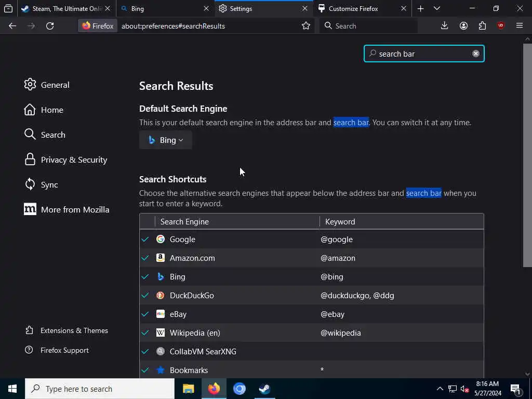Open a new tab with plus button
The image size is (532, 399).
coord(420,8)
